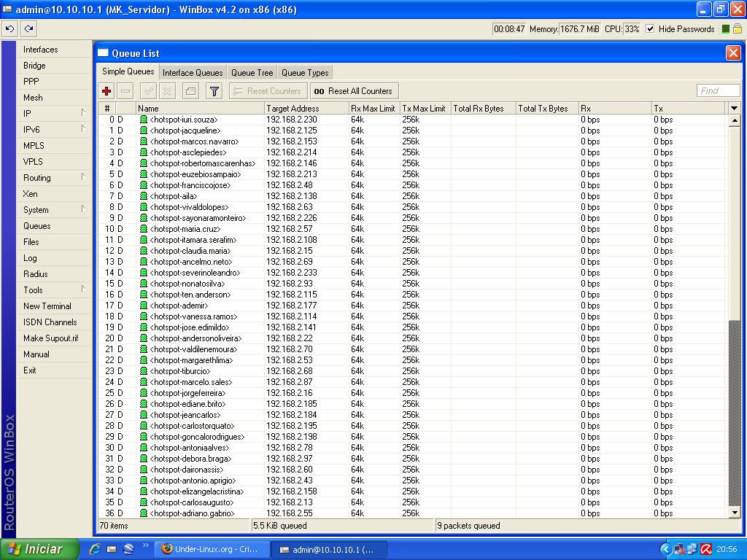Select row <hotspot-vanessa.ramos>

pyautogui.click(x=413, y=316)
